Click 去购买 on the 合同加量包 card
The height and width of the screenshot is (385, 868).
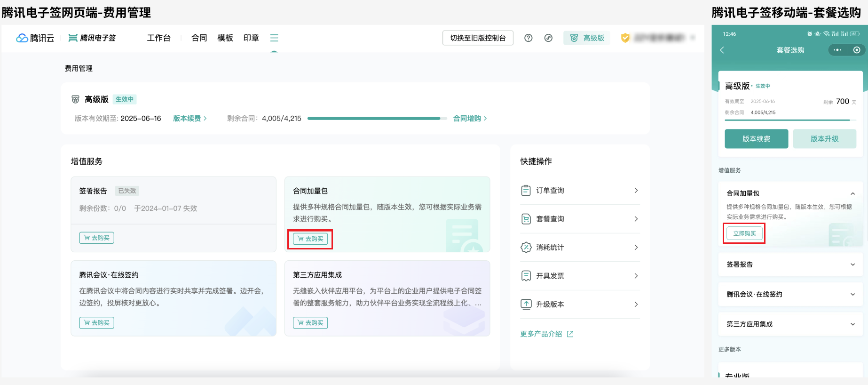pyautogui.click(x=310, y=239)
